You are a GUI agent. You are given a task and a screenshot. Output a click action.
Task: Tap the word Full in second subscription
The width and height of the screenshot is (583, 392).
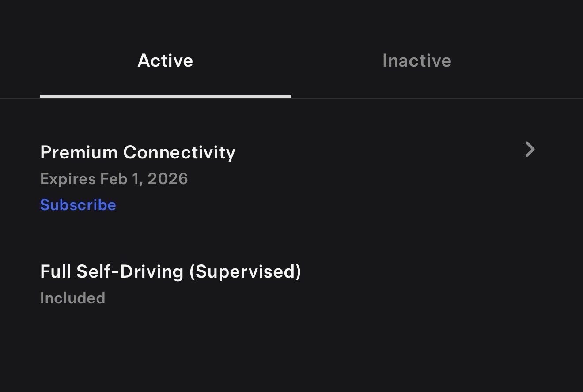55,271
